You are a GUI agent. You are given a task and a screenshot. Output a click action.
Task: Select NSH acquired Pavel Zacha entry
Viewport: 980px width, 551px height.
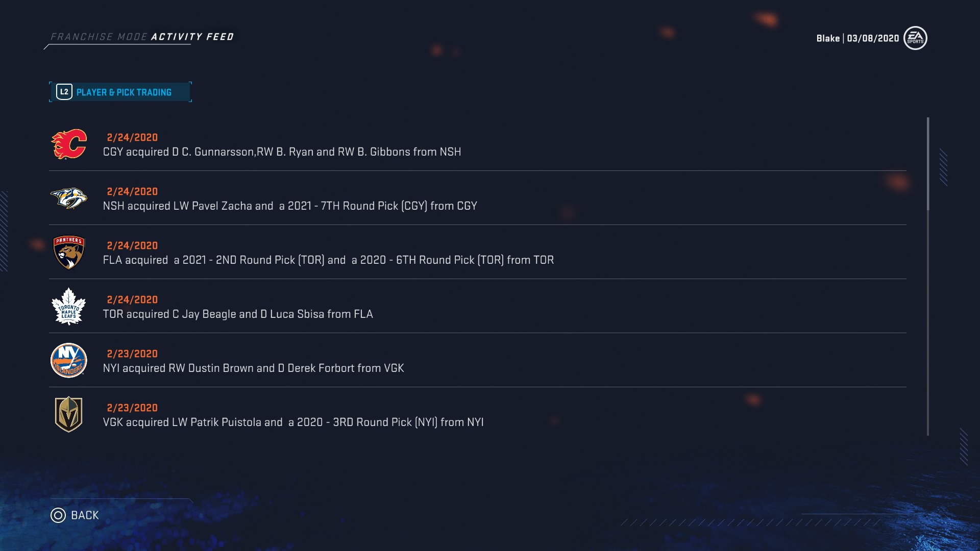(x=290, y=206)
